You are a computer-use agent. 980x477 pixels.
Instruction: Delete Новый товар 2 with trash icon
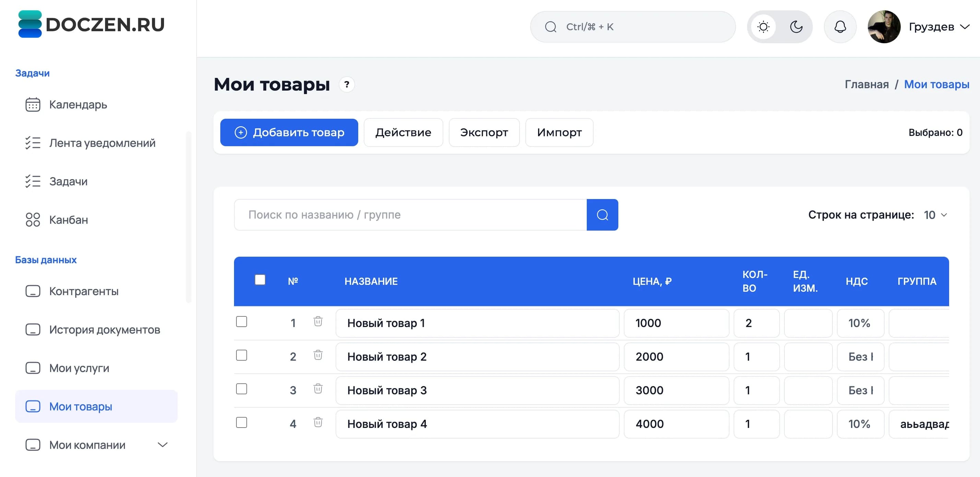click(x=318, y=355)
